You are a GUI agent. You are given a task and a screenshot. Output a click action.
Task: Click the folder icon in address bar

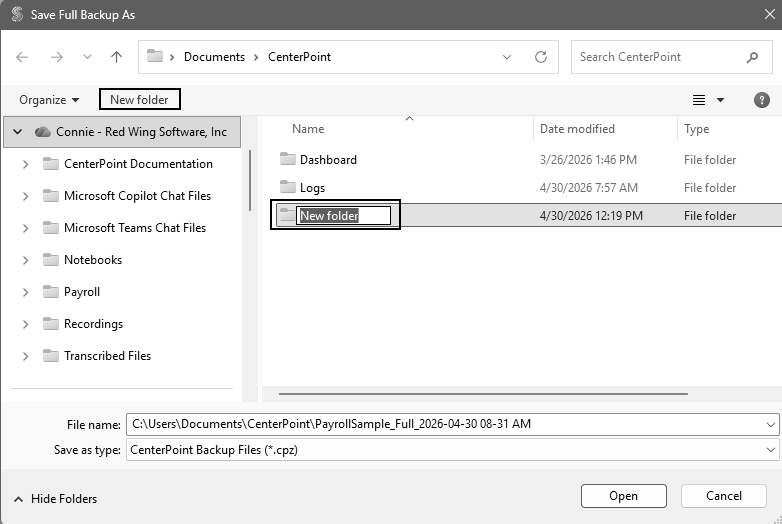(x=155, y=56)
